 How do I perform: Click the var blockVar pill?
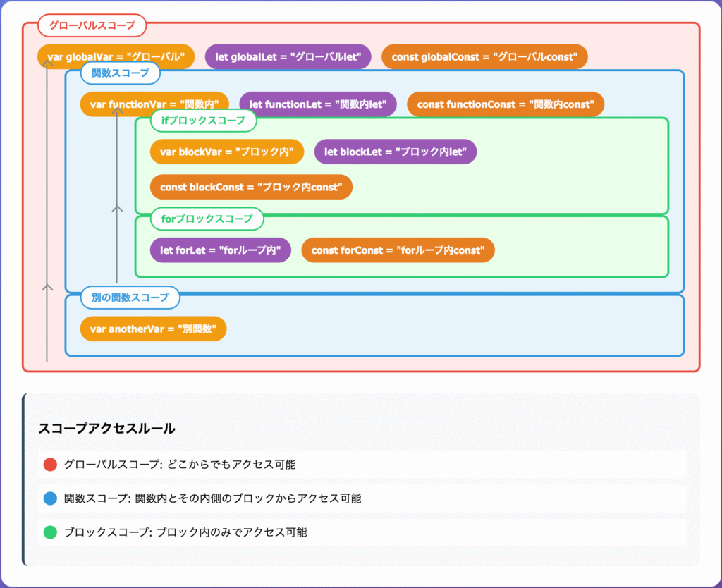pos(226,152)
